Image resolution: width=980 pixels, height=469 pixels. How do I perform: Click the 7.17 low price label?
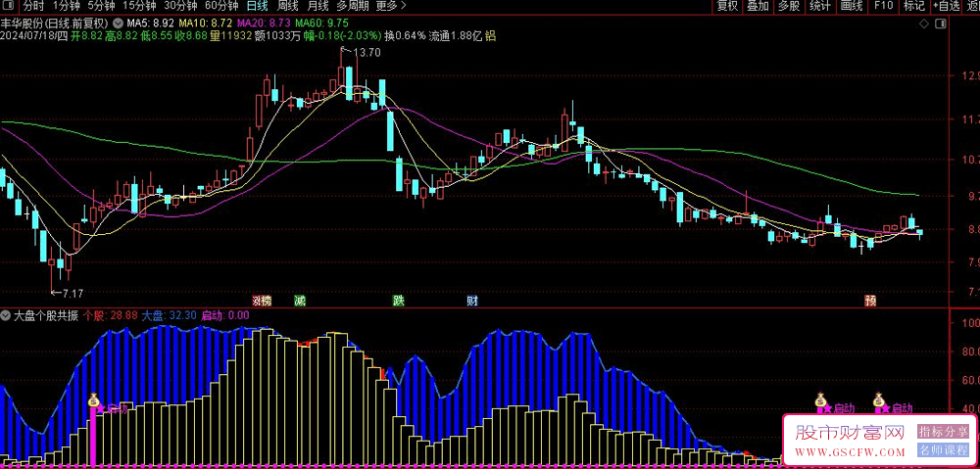point(73,292)
